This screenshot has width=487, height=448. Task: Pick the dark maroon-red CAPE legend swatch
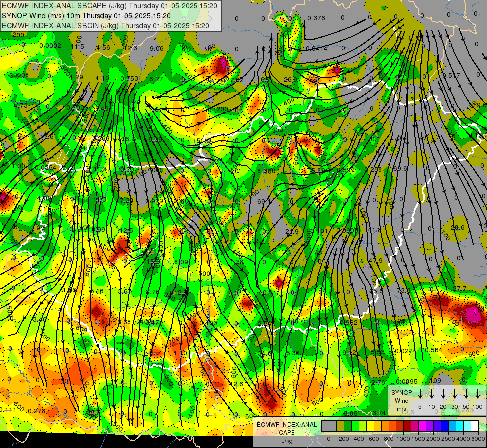[407, 426]
